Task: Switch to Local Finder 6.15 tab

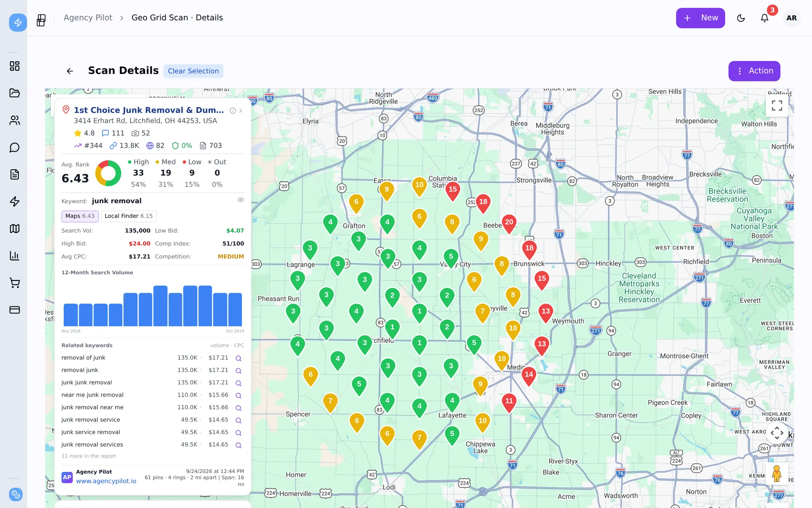Action: (x=129, y=216)
